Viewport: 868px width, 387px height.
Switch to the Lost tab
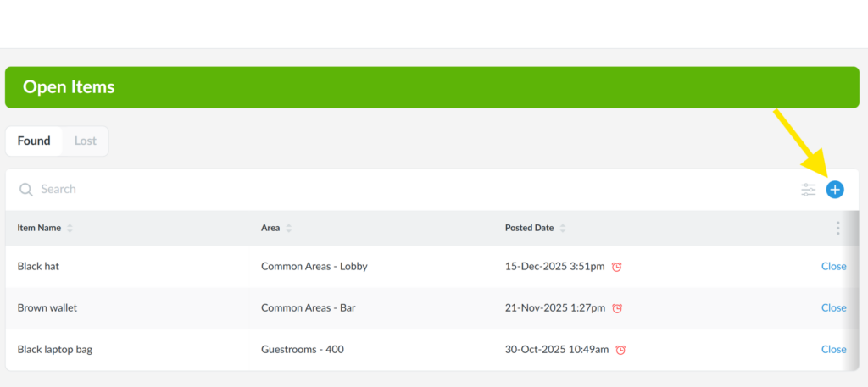pos(85,141)
